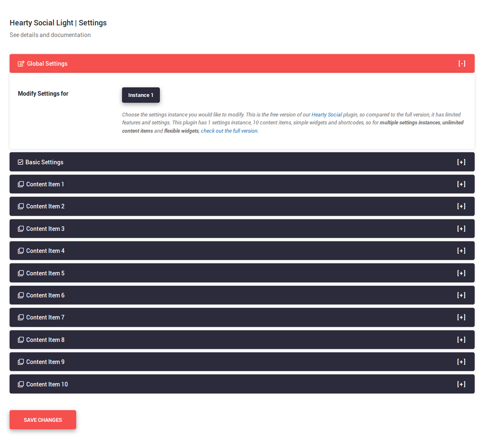Click the 'Modify Settings for' label
This screenshot has width=483, height=448.
(x=43, y=94)
